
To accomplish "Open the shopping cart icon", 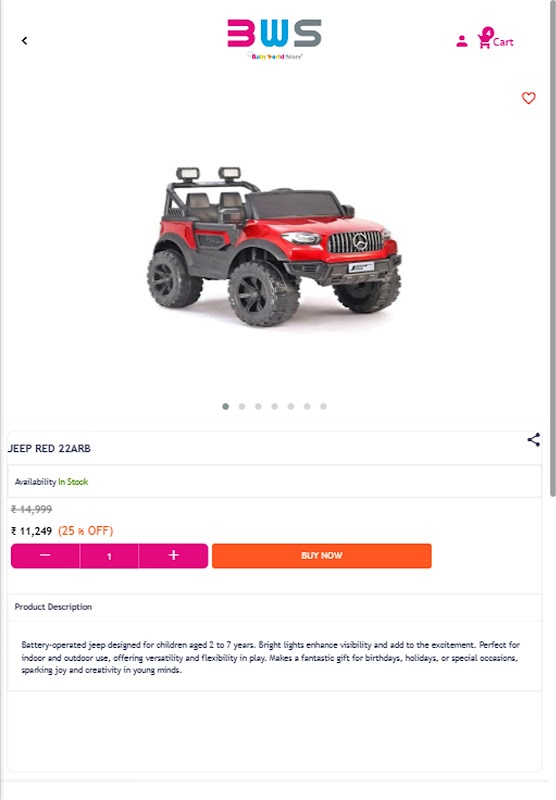I will [484, 39].
